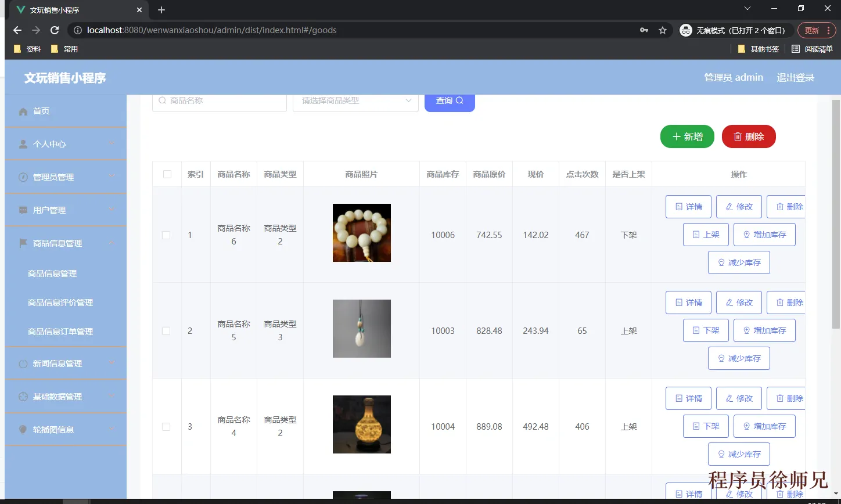Click the home icon beside 首页

tap(23, 111)
